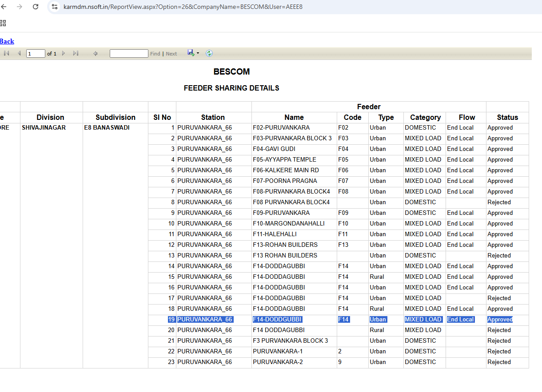Viewport: 542px width, 392px height.
Task: Click feeder name F06-KALKERE MAIN RD
Action: (286, 170)
